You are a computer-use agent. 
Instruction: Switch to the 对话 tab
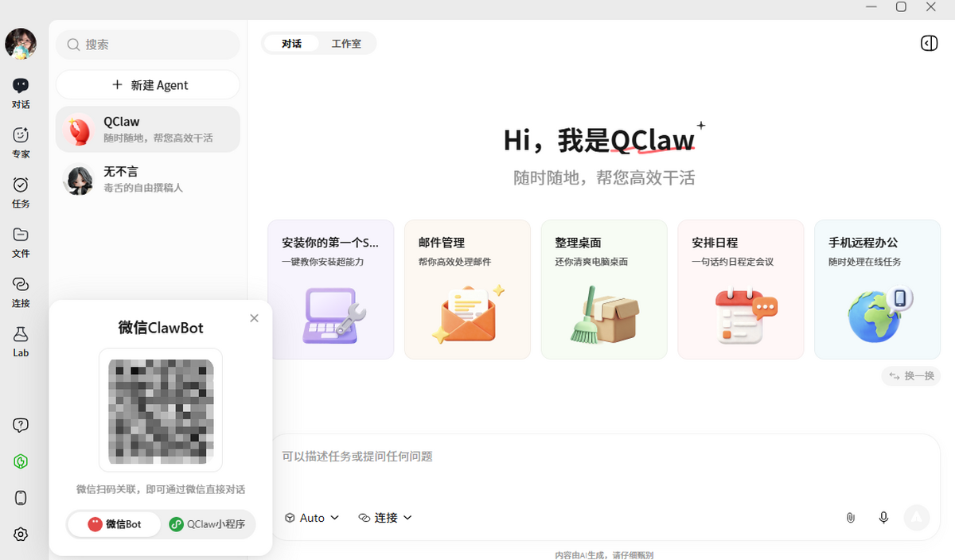291,44
